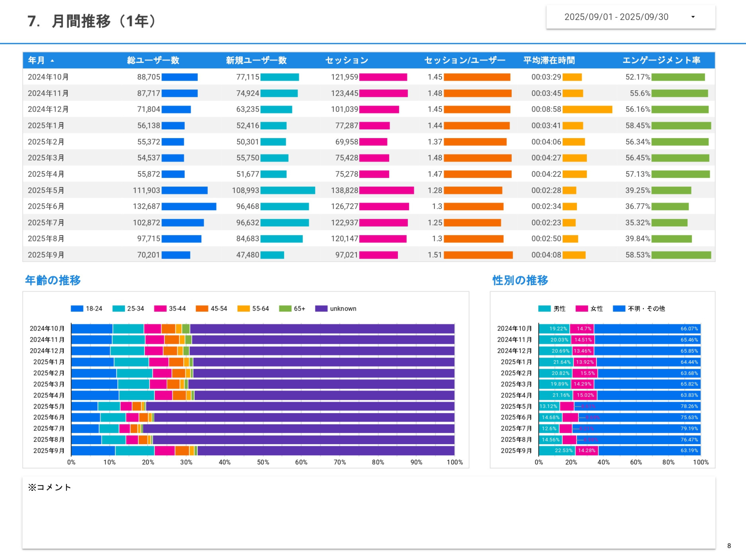The width and height of the screenshot is (746, 560).
Task: Click the 2024年12月 平均滞在時間 yellow bar
Action: [587, 109]
